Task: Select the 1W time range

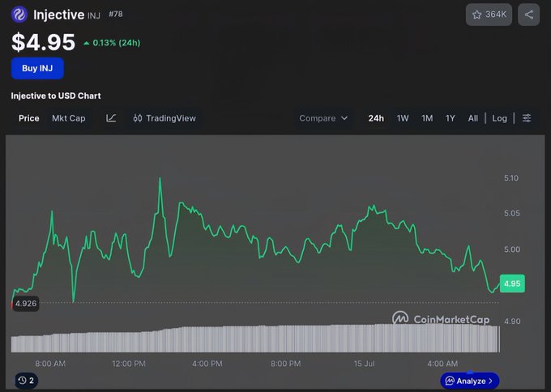Action: coord(403,118)
